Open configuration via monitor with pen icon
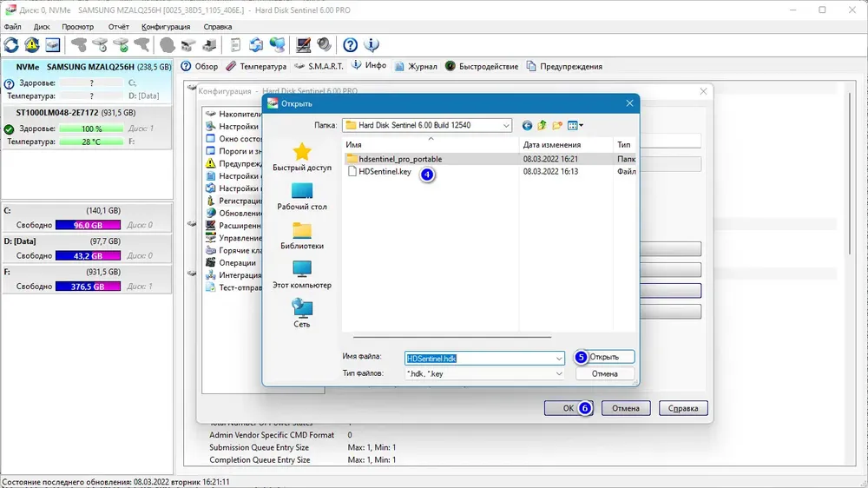This screenshot has height=488, width=868. point(303,45)
